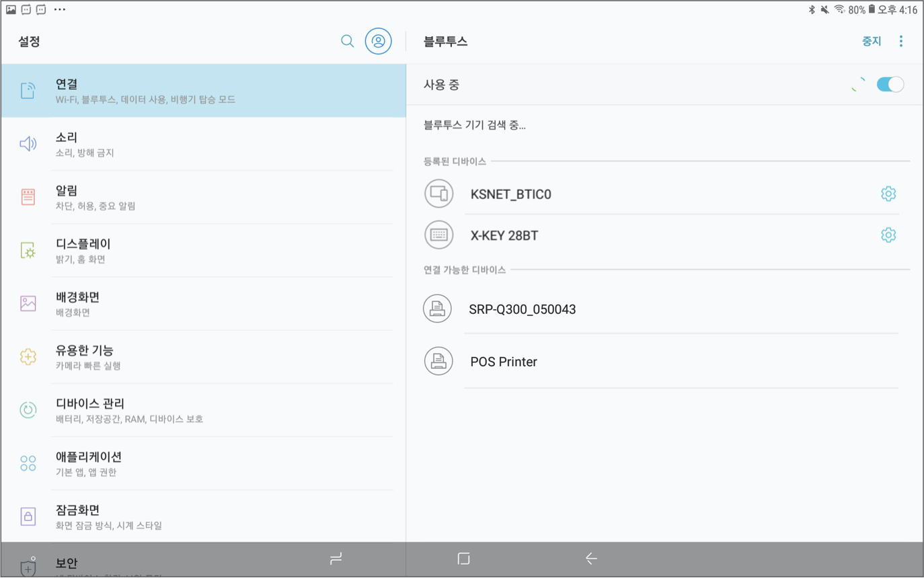Open 알림 settings category
The width and height of the screenshot is (924, 578).
[203, 197]
